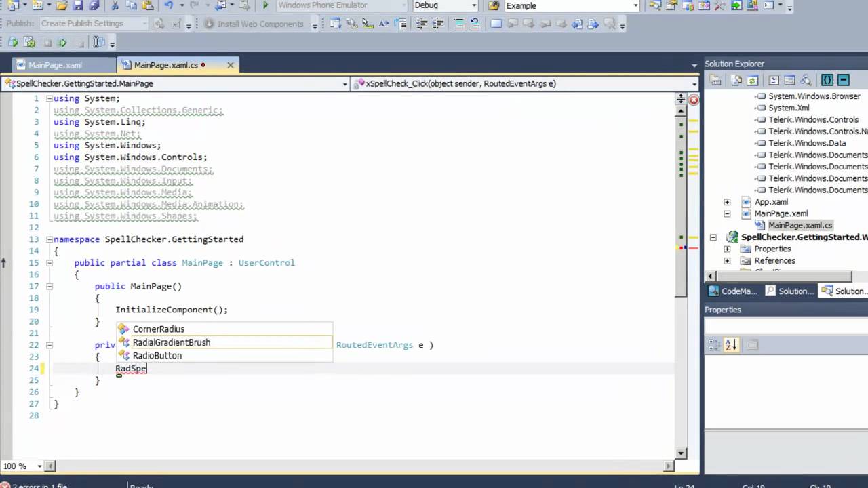Click Alphabetical sort icon in Properties panel
This screenshot has width=868, height=488.
click(730, 345)
